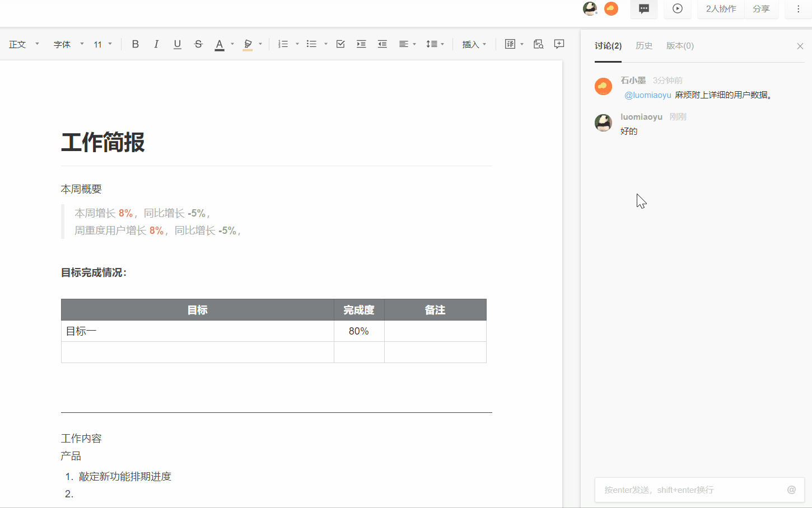812x508 pixels.
Task: Click the 分享 share button
Action: (x=761, y=9)
